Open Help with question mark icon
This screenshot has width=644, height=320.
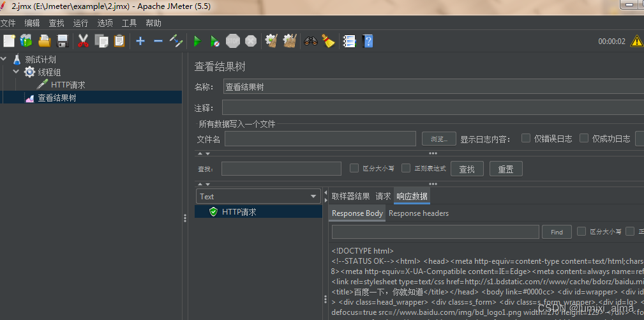(368, 41)
